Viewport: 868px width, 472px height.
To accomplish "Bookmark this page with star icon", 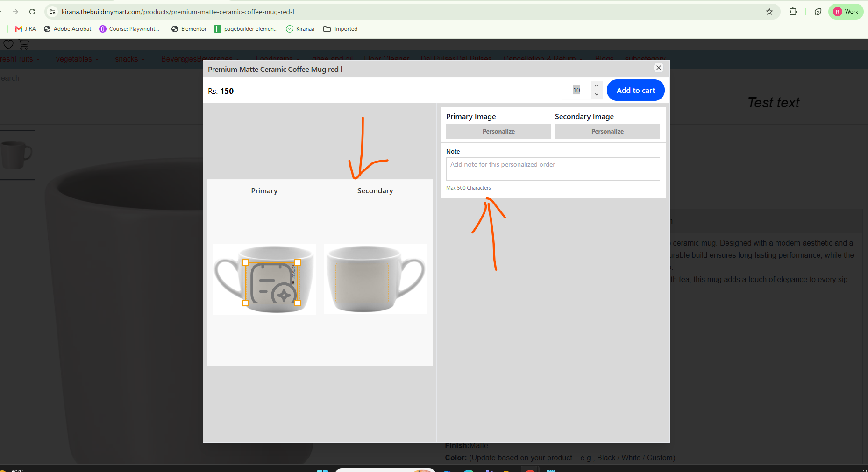I will [769, 12].
